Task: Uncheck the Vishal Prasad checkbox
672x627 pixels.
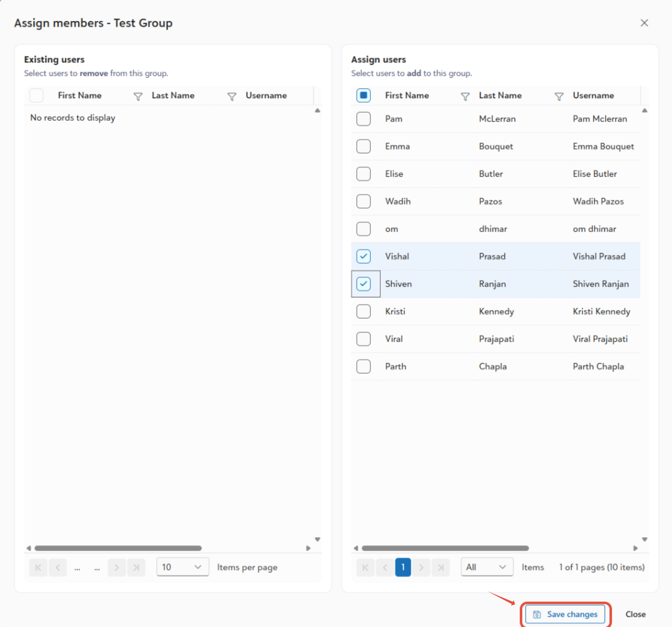Action: click(363, 257)
